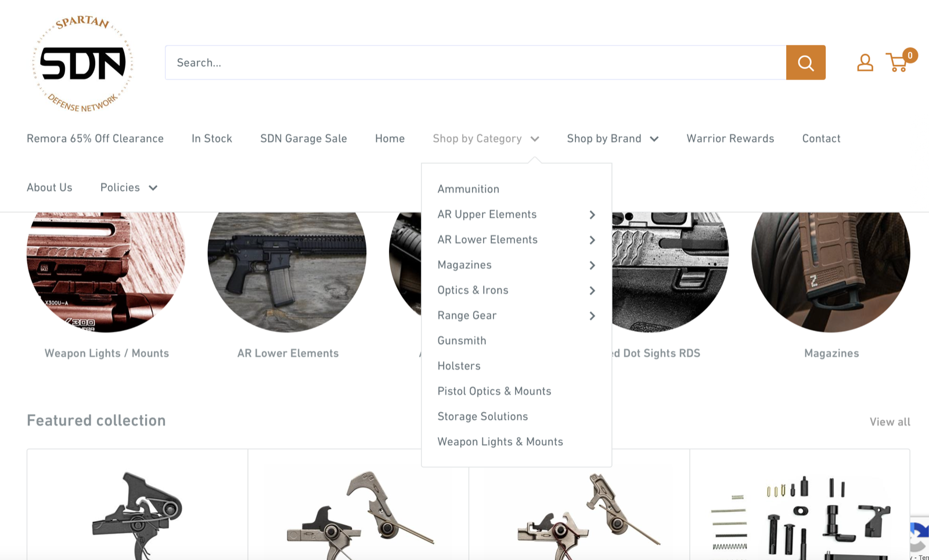
Task: Open lower parts kit product image
Action: (x=800, y=516)
